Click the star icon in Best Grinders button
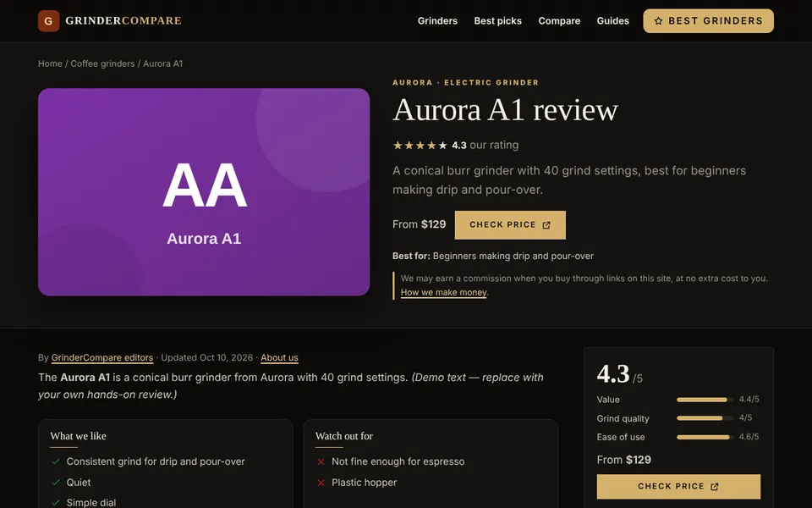Image resolution: width=812 pixels, height=508 pixels. (658, 21)
